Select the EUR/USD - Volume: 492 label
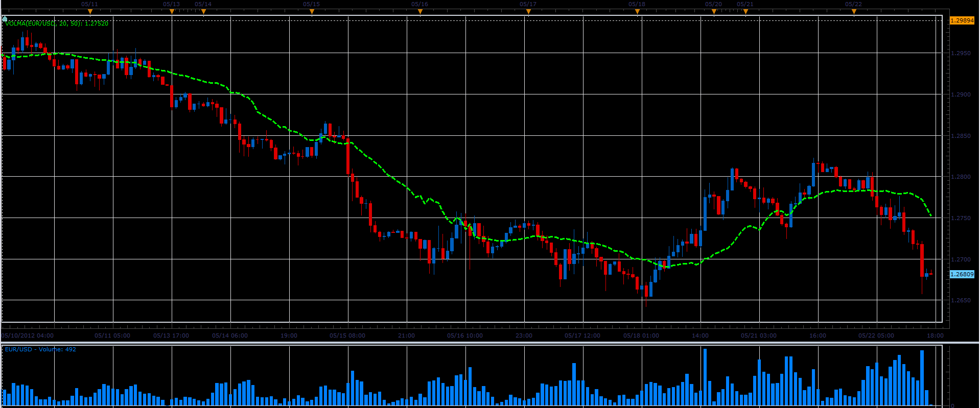Image resolution: width=980 pixels, height=408 pixels. (40, 349)
